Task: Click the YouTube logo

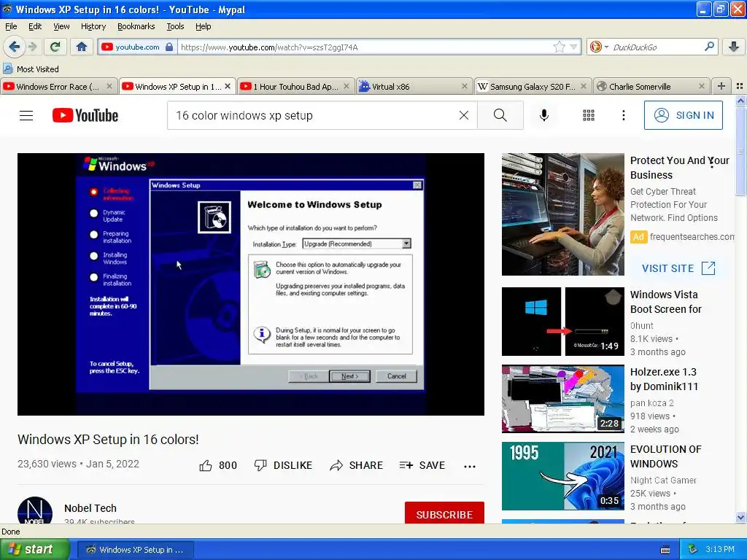Action: point(85,115)
